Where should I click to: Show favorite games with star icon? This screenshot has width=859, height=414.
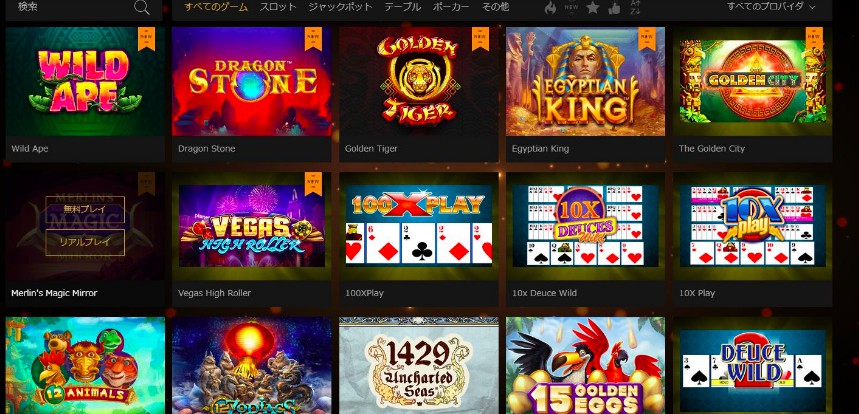point(593,7)
